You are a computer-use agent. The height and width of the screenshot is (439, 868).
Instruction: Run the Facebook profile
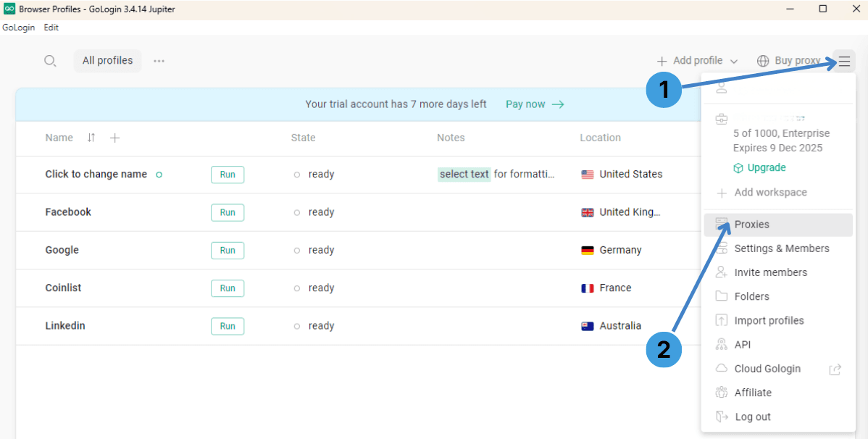click(228, 212)
